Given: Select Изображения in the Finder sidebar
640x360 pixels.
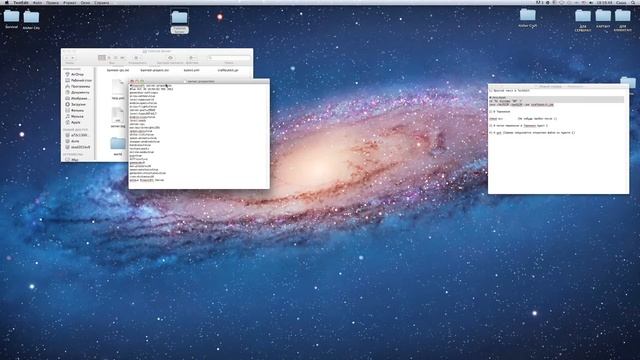Looking at the screenshot, I should pyautogui.click(x=79, y=98).
